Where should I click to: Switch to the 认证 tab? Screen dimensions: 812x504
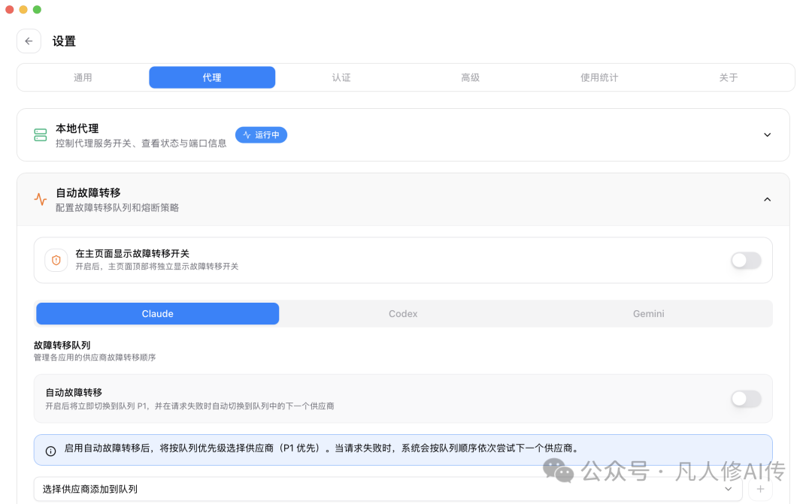tap(341, 77)
